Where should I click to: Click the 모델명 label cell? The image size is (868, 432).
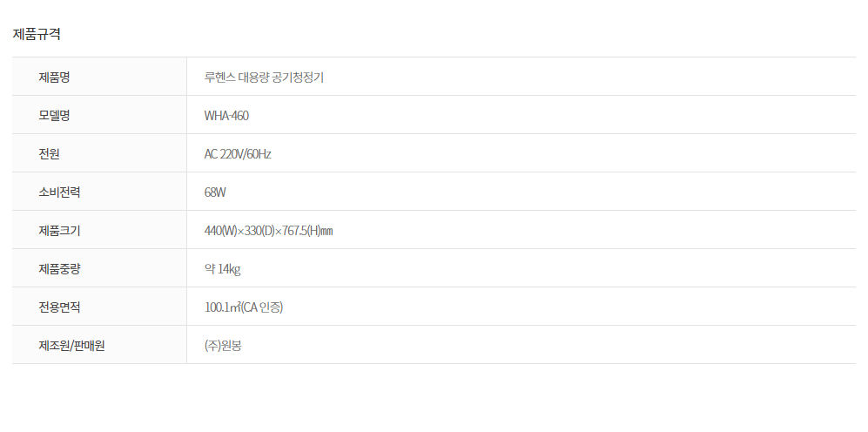54,116
